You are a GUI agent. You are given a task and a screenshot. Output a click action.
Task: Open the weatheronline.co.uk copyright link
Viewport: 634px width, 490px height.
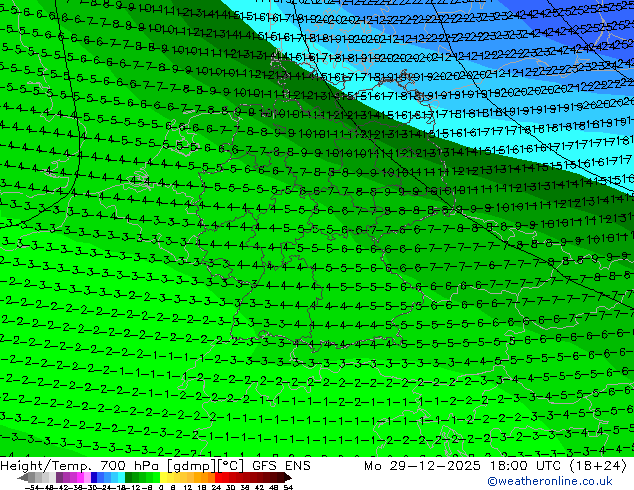click(x=550, y=481)
